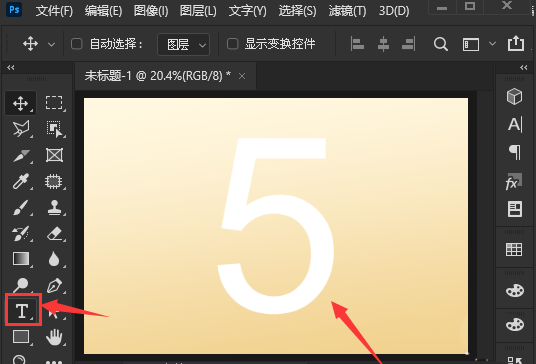Open the 文件(F) menu

(54, 11)
